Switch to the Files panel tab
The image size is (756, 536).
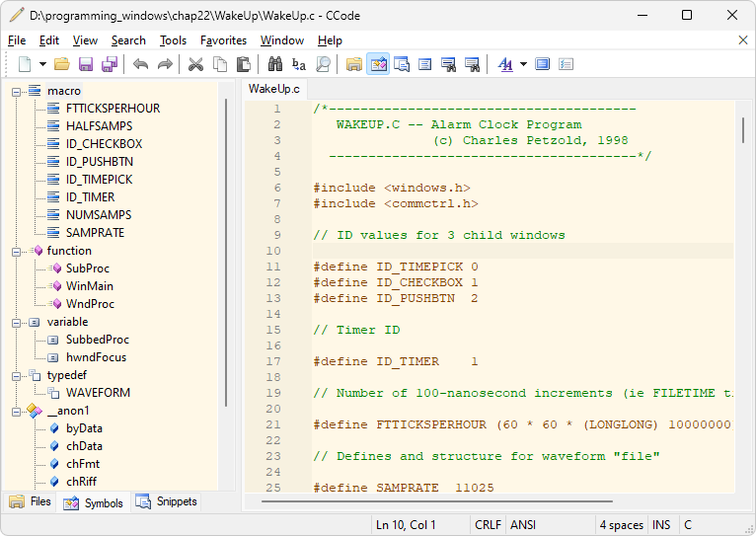(30, 501)
